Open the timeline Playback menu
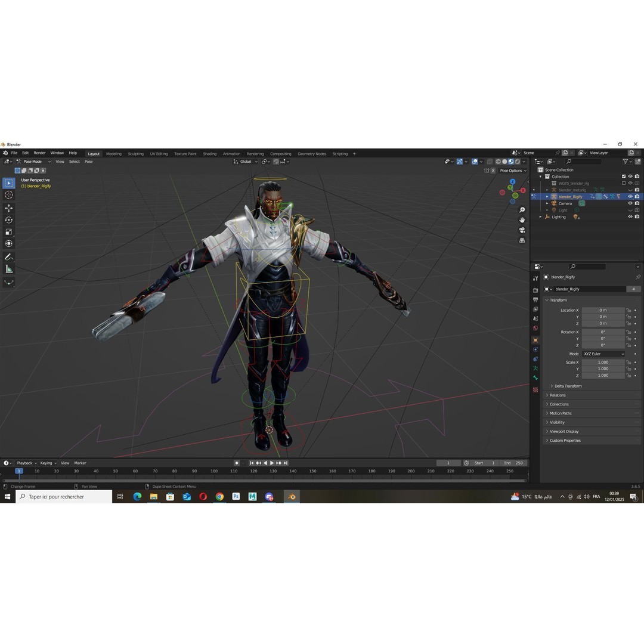Viewport: 644px width, 644px height. pos(27,463)
